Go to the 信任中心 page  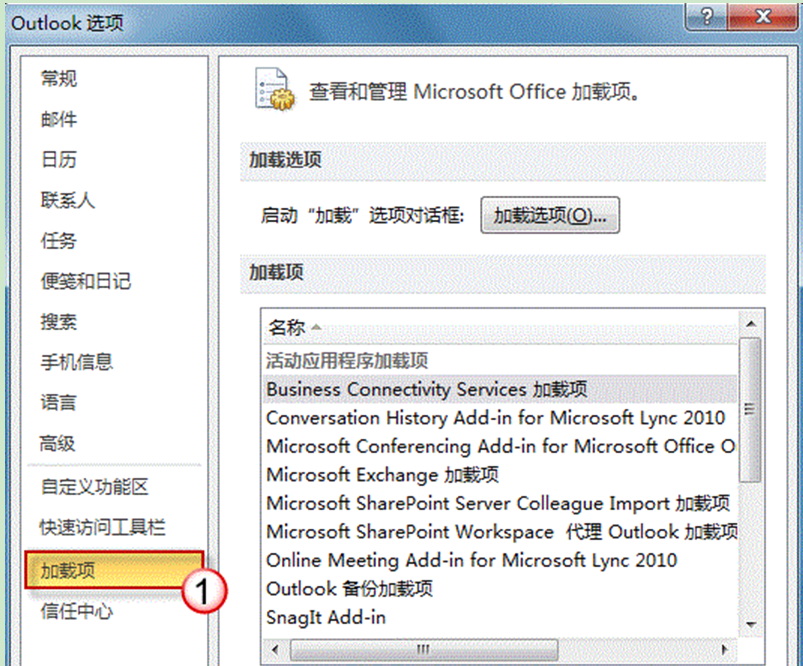tap(77, 611)
